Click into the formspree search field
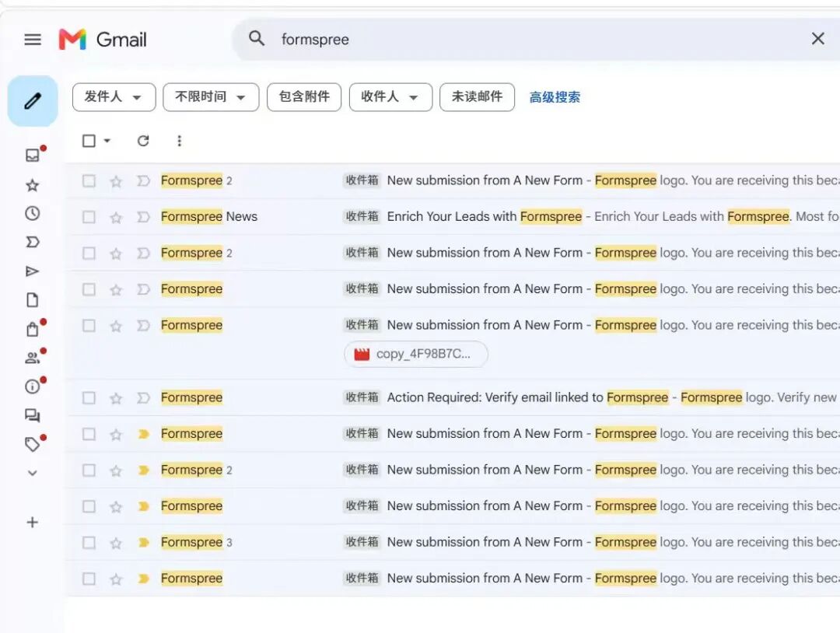Viewport: 840px width, 633px height. click(x=536, y=39)
